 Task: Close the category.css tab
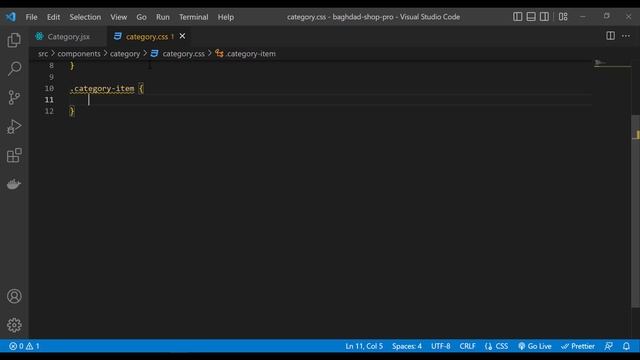click(182, 36)
